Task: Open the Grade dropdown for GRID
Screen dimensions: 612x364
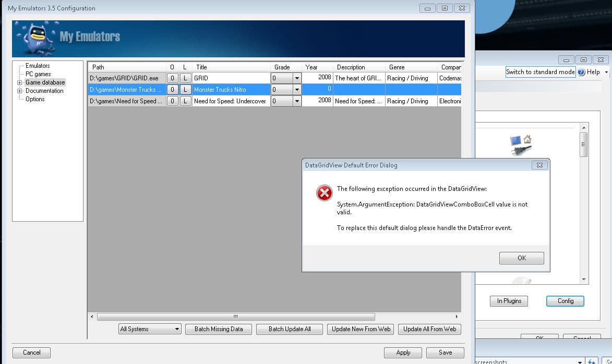Action: pos(297,78)
